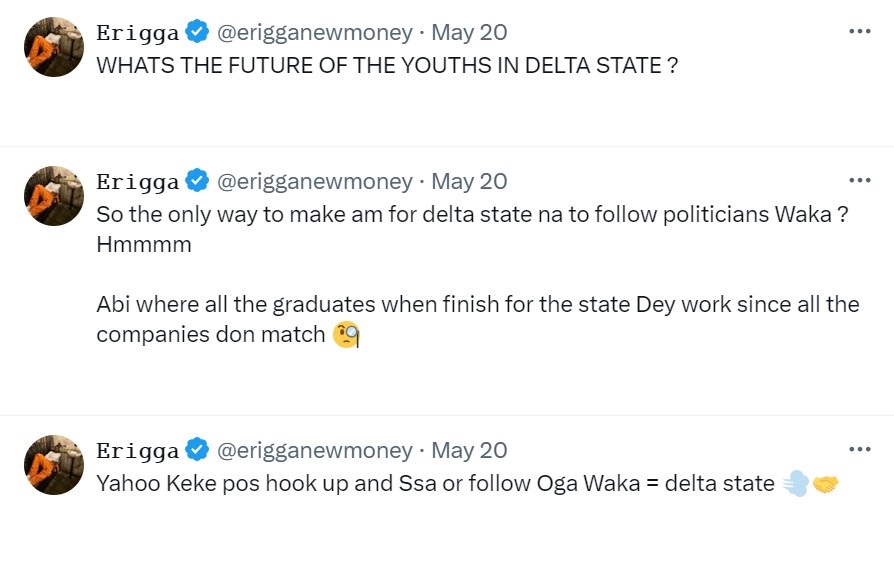Open tweet starting Yahoo Keke pos hook up
The width and height of the screenshot is (894, 562).
click(435, 485)
